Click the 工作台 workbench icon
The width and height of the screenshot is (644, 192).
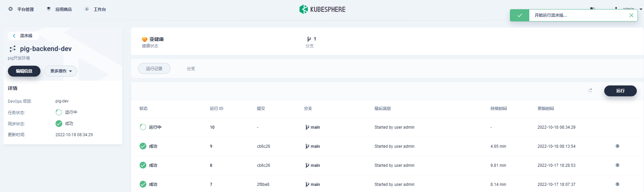[87, 9]
